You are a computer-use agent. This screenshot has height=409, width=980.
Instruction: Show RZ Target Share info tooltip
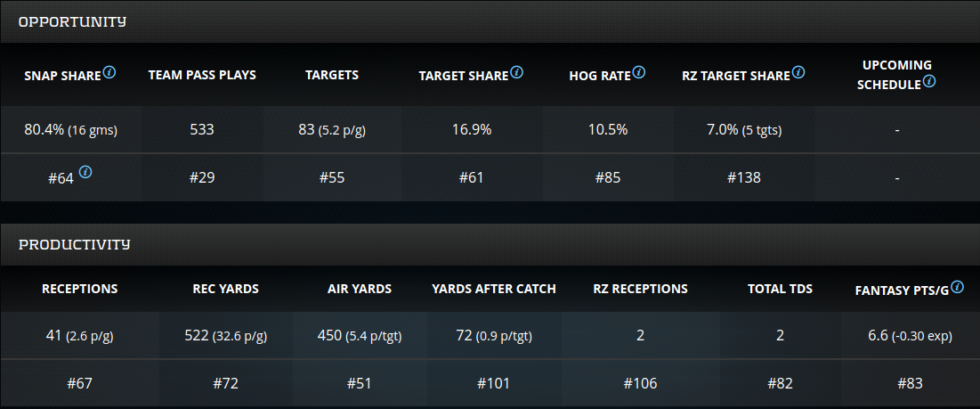click(798, 72)
